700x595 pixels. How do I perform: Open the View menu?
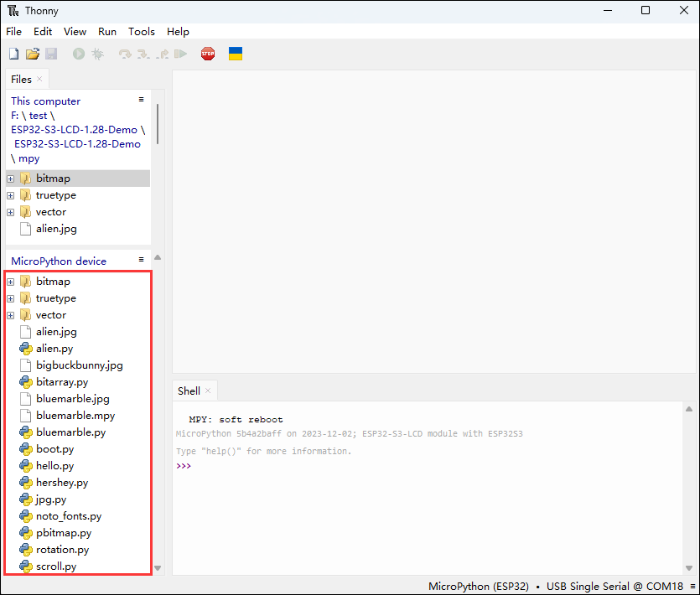75,32
